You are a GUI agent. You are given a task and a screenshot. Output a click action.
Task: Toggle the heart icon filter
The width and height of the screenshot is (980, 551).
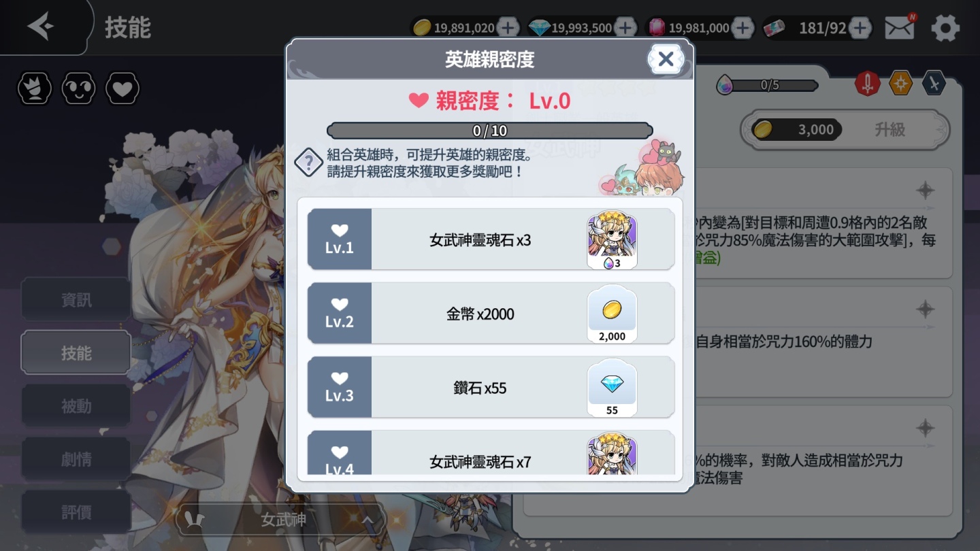[122, 88]
